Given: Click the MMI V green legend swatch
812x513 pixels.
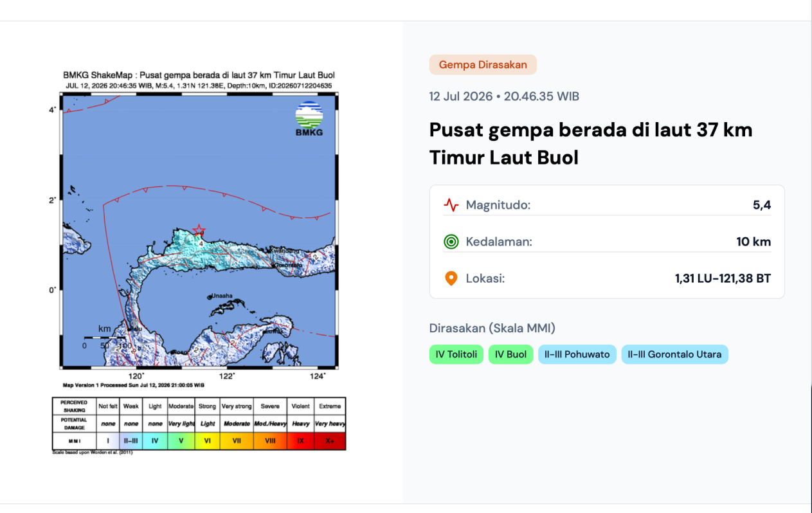Looking at the screenshot, I should coord(181,441).
